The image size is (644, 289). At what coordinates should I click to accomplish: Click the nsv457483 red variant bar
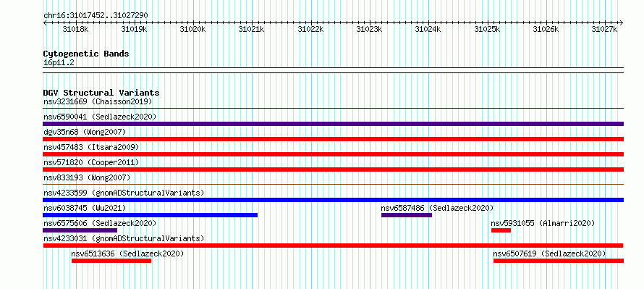click(x=333, y=154)
